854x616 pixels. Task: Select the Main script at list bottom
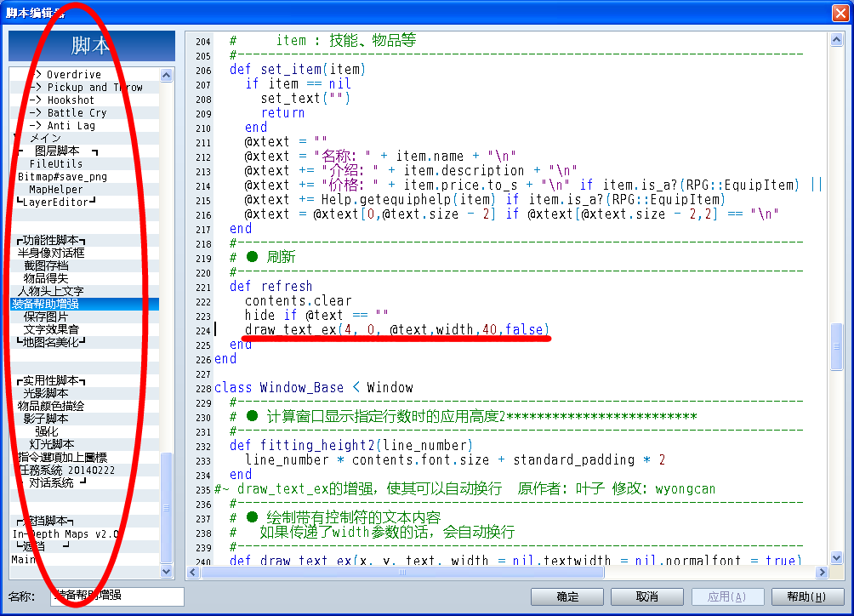click(x=84, y=559)
